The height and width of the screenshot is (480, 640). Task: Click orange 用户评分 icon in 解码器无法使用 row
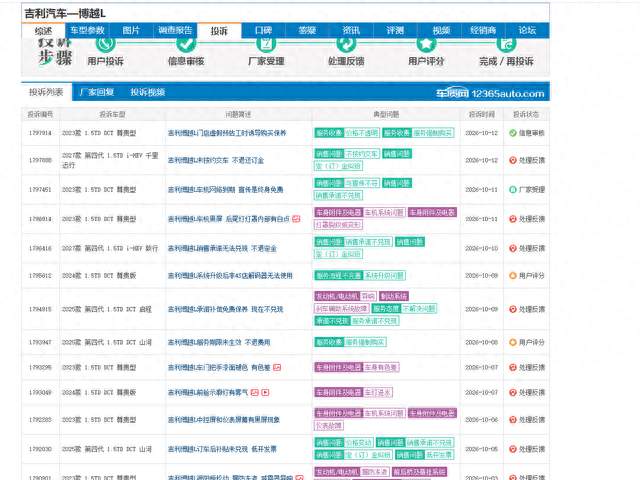click(x=513, y=276)
